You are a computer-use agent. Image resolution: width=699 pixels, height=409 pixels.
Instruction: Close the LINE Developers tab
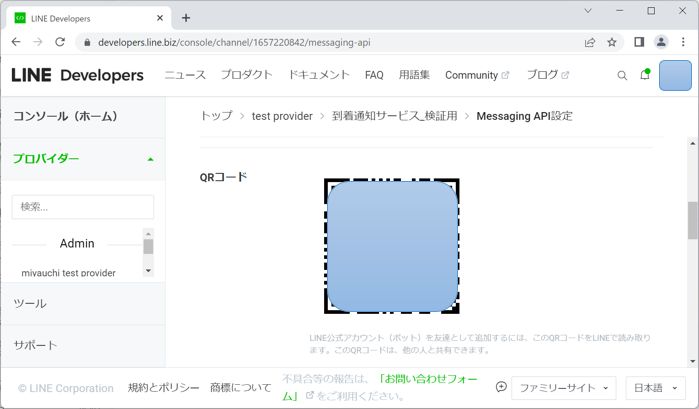(160, 18)
